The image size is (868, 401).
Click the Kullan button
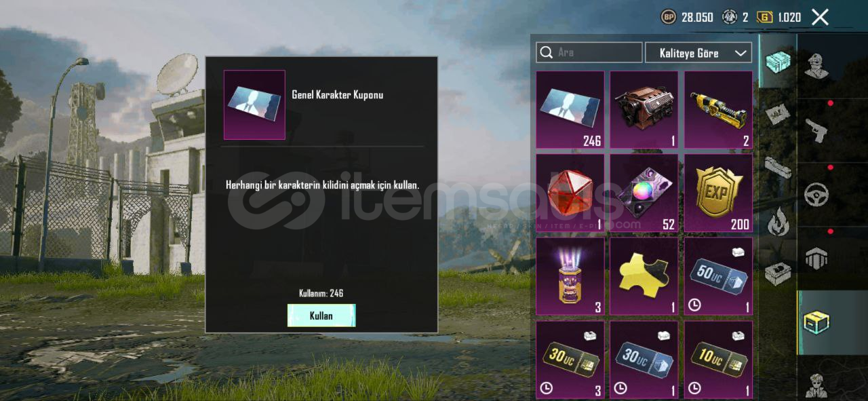point(321,316)
